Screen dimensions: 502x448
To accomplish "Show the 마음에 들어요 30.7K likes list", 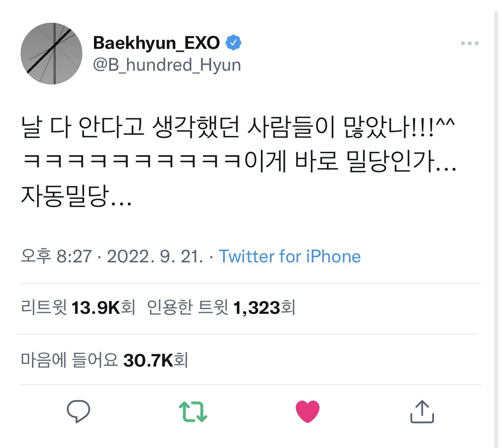I will pos(104,360).
